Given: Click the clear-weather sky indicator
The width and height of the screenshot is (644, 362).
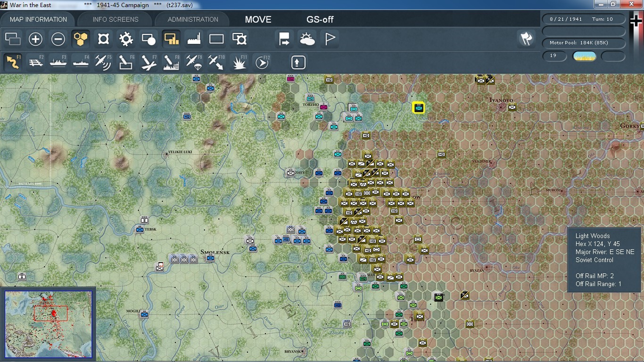Looking at the screenshot, I should tap(584, 56).
